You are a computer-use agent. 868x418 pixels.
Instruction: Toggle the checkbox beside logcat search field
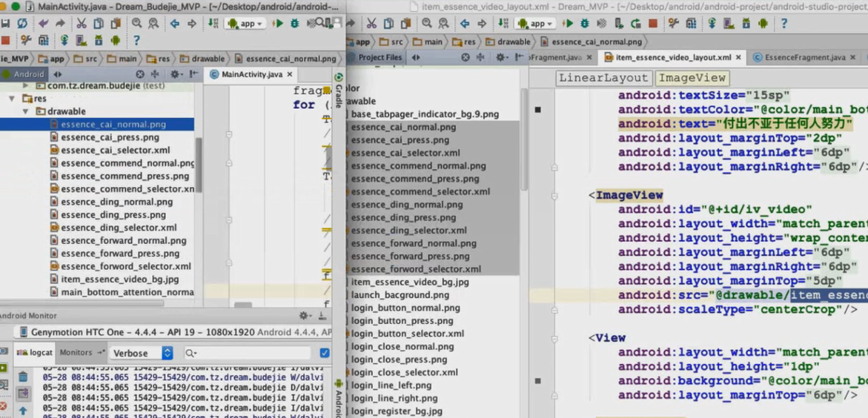tap(324, 353)
